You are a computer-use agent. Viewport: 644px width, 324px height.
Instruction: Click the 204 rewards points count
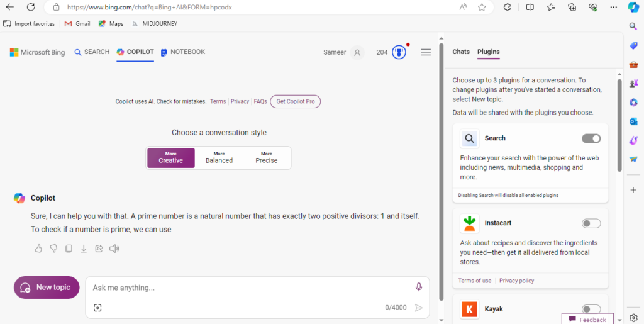pyautogui.click(x=382, y=53)
